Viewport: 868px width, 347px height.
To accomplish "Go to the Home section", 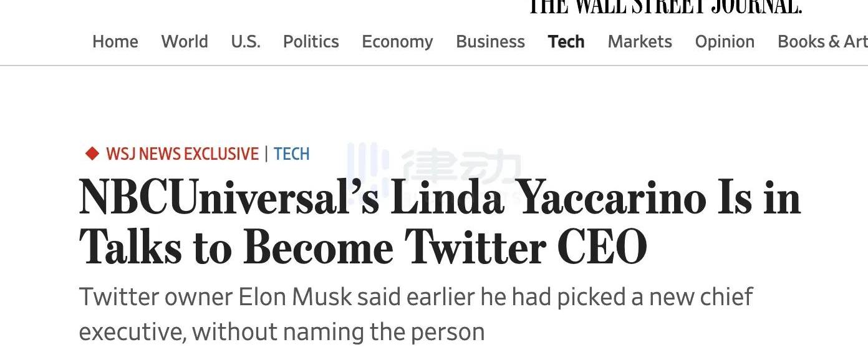I will coord(115,42).
